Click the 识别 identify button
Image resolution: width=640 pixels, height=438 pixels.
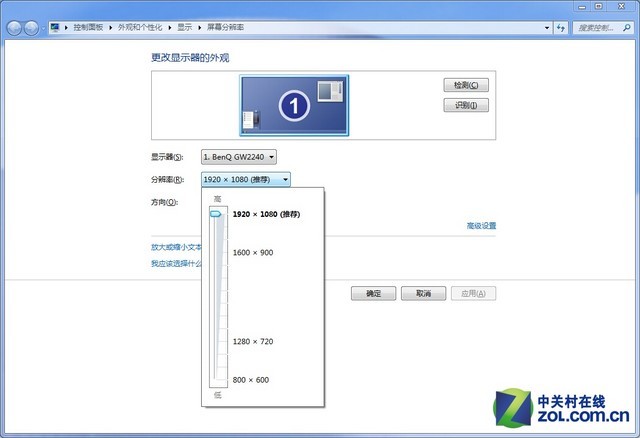point(465,105)
